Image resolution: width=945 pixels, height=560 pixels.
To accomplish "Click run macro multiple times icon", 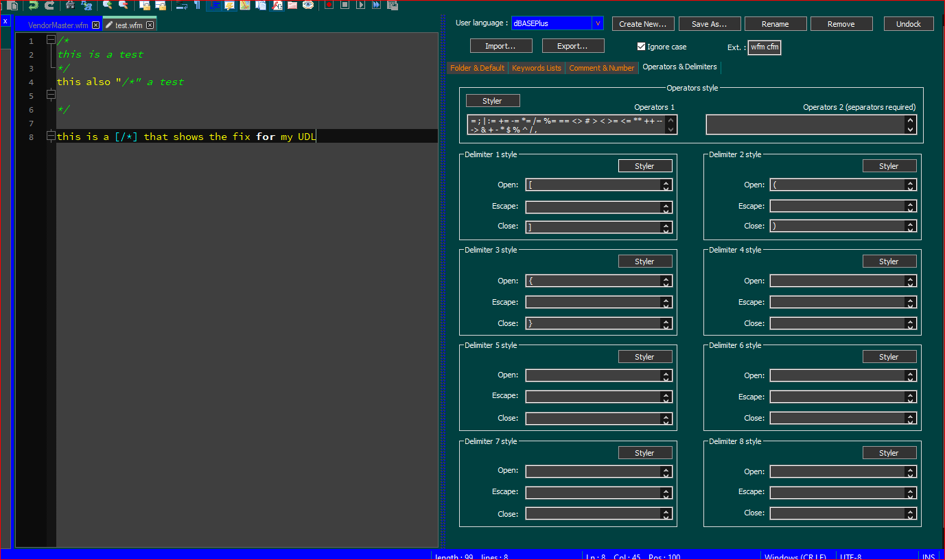I will coord(377,5).
